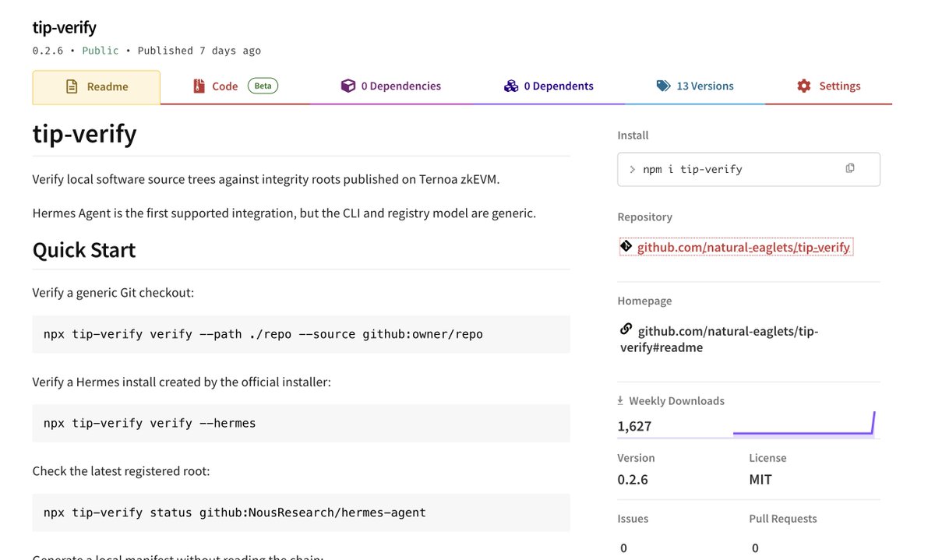Click the '1,627' weekly downloads value

coord(634,426)
